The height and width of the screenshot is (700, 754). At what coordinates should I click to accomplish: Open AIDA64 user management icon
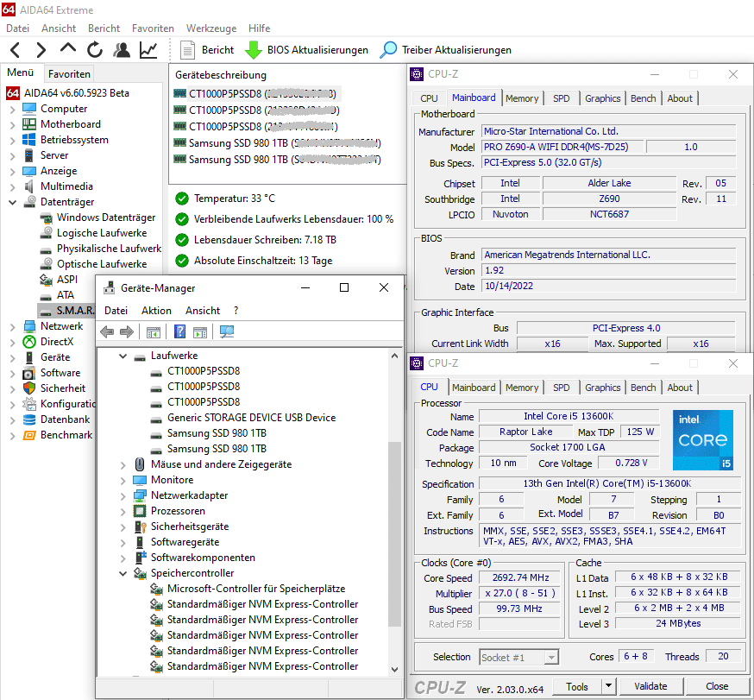(x=122, y=49)
